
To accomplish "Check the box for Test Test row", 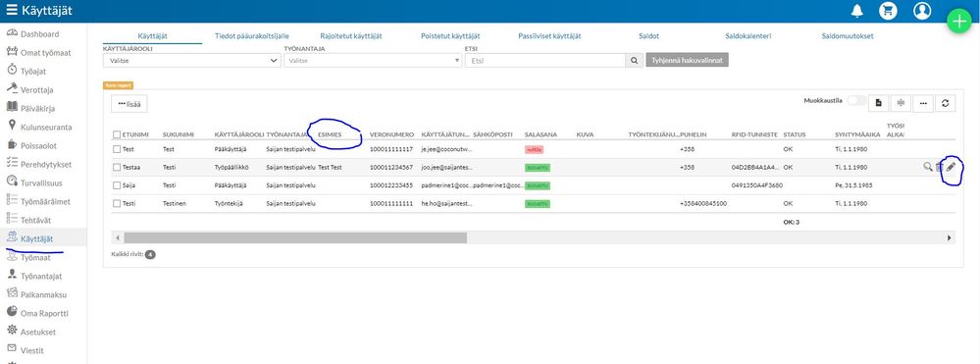I will pos(117,149).
